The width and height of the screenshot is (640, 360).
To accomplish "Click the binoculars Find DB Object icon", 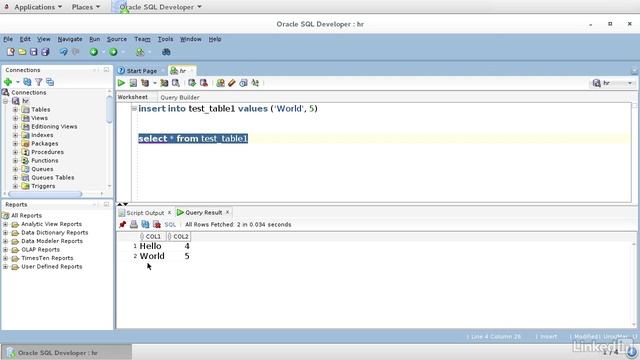I will point(166,52).
